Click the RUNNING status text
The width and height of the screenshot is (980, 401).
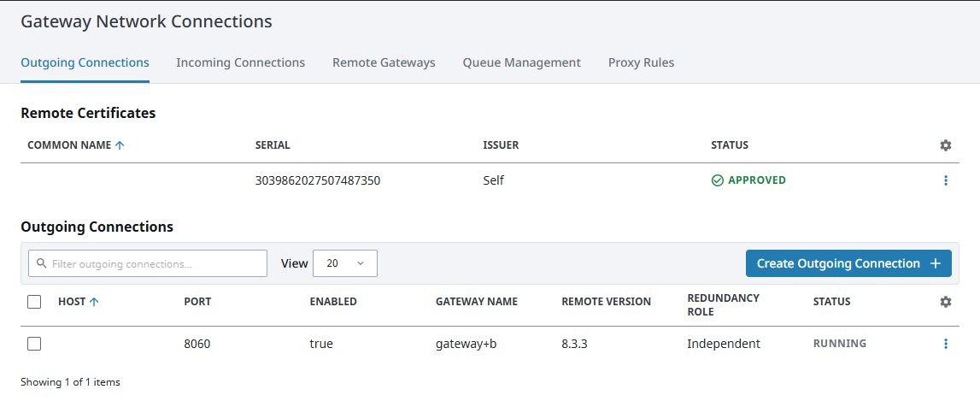click(839, 344)
